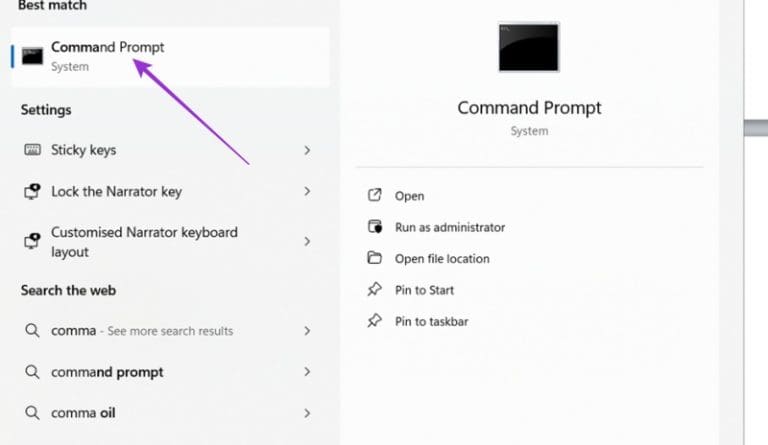This screenshot has height=445, width=768.
Task: Click the Pin to taskbar pin icon
Action: pyautogui.click(x=375, y=321)
